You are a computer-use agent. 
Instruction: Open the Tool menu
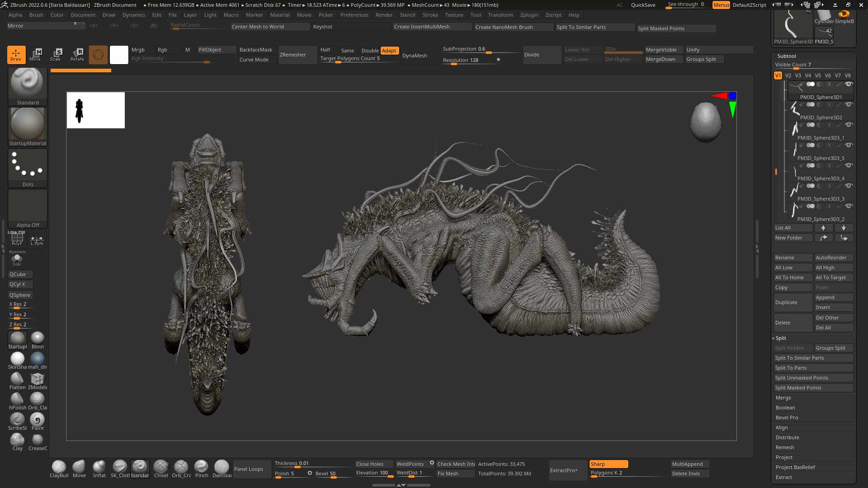click(476, 15)
